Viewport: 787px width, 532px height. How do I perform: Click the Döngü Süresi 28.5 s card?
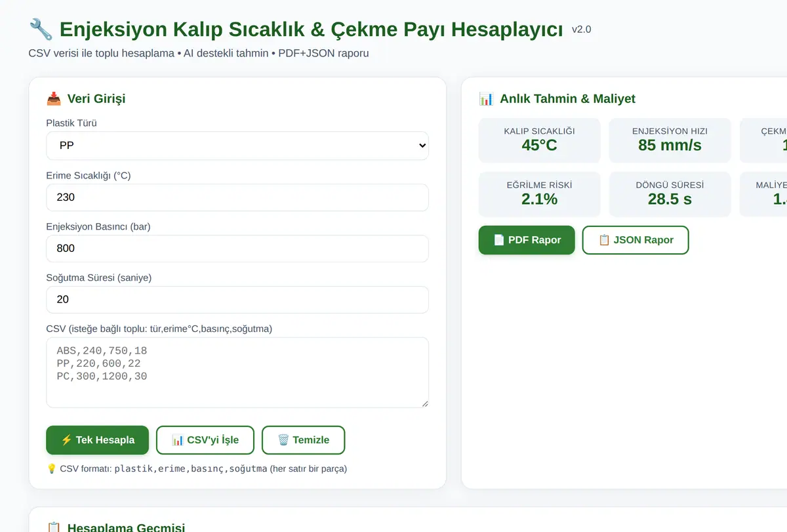click(670, 194)
